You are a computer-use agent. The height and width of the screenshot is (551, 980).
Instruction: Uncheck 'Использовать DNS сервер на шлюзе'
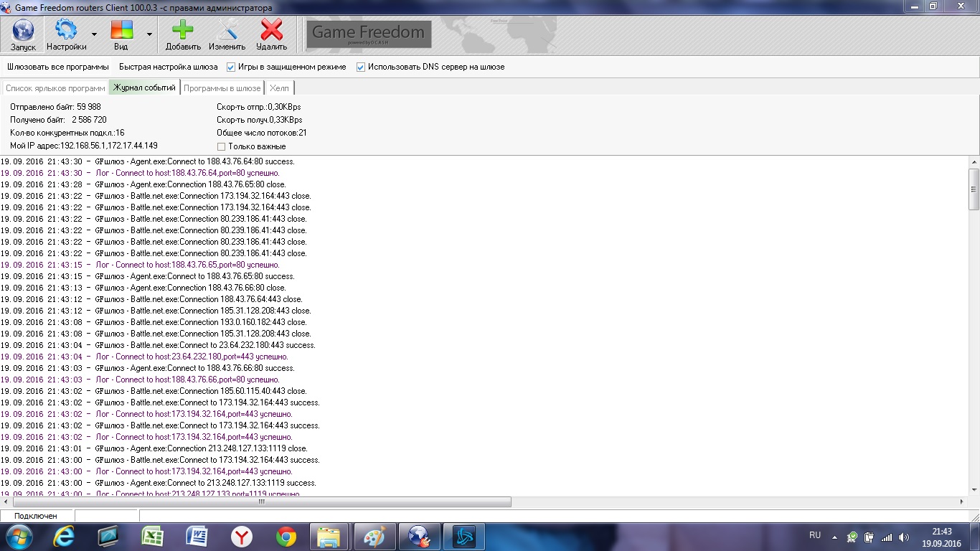[x=361, y=67]
